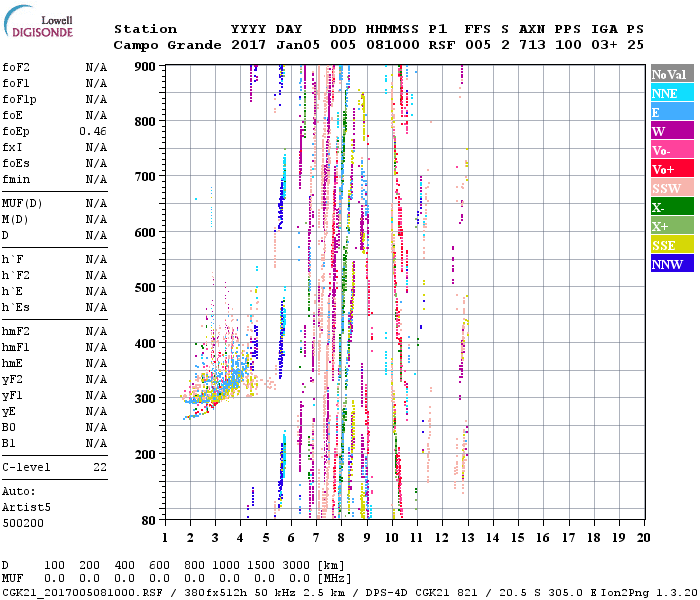This screenshot has width=700, height=600.
Task: Click the hmF2 parameter label
Action: coord(16,332)
